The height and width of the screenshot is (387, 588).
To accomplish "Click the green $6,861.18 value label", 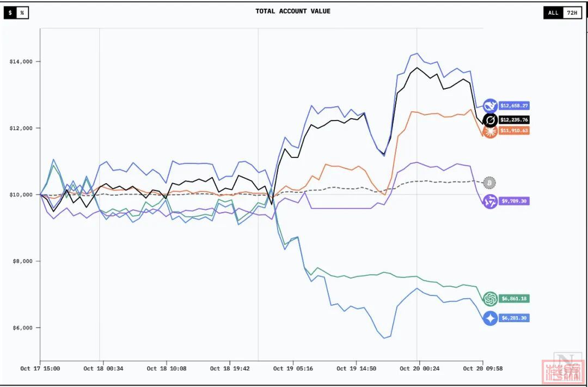I will pos(513,299).
